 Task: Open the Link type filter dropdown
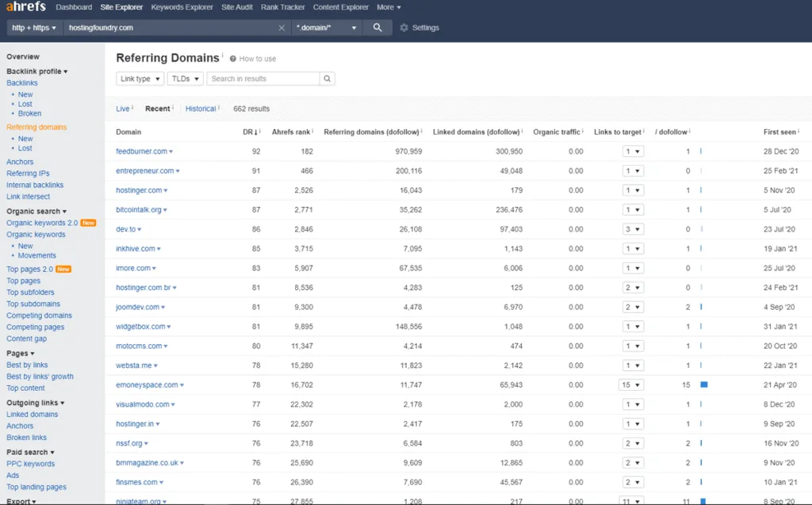tap(140, 78)
